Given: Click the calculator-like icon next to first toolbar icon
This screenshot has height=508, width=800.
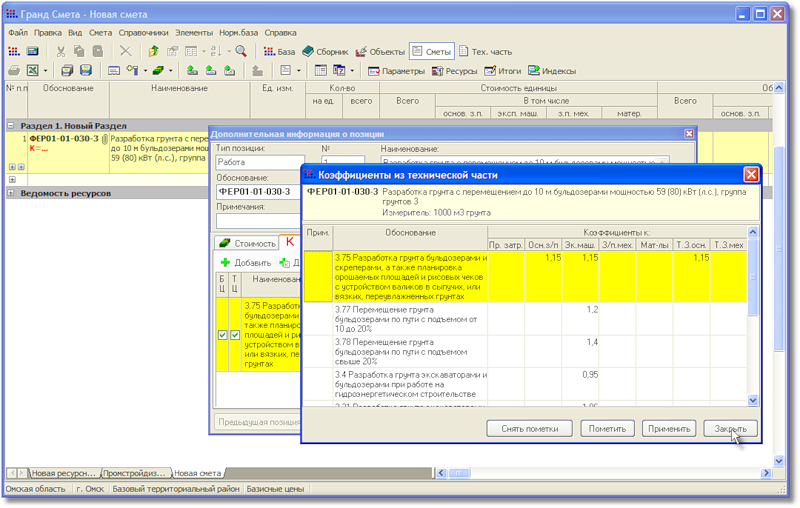Looking at the screenshot, I should (32, 52).
